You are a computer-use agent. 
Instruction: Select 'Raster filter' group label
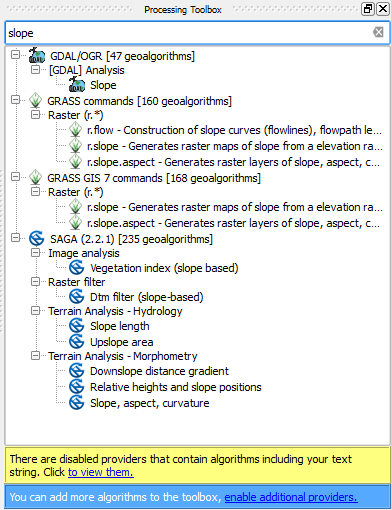tap(76, 282)
